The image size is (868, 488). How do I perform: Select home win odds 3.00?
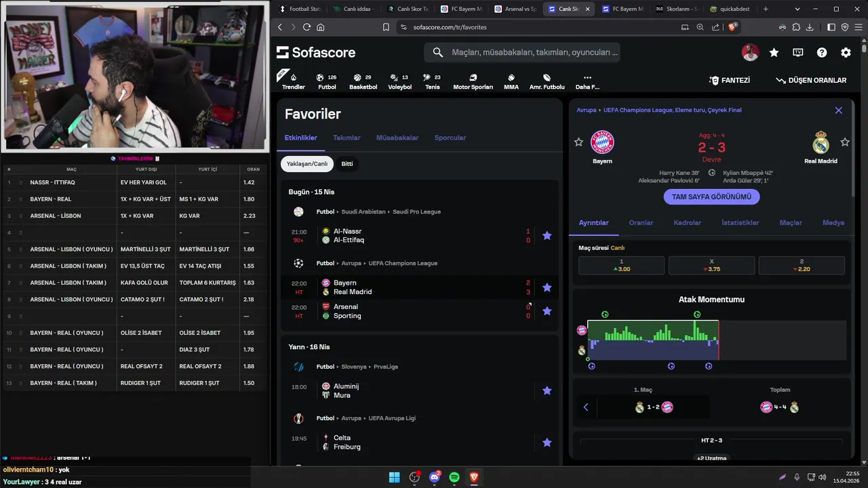click(x=621, y=265)
